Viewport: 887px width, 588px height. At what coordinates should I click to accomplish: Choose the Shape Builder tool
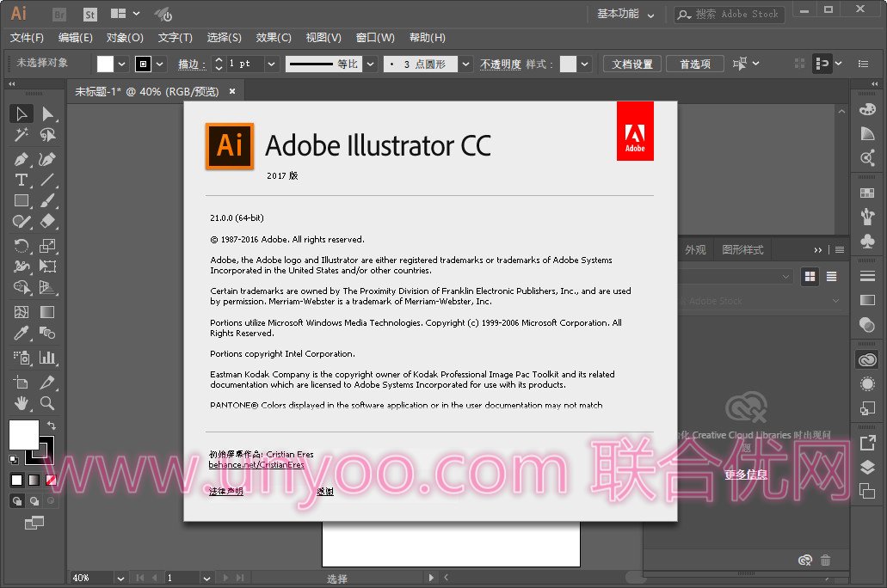tap(22, 287)
